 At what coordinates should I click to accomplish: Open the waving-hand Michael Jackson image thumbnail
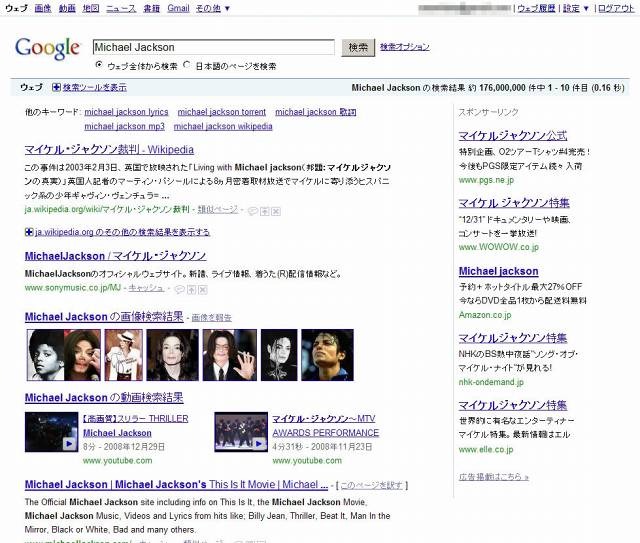pyautogui.click(x=230, y=355)
